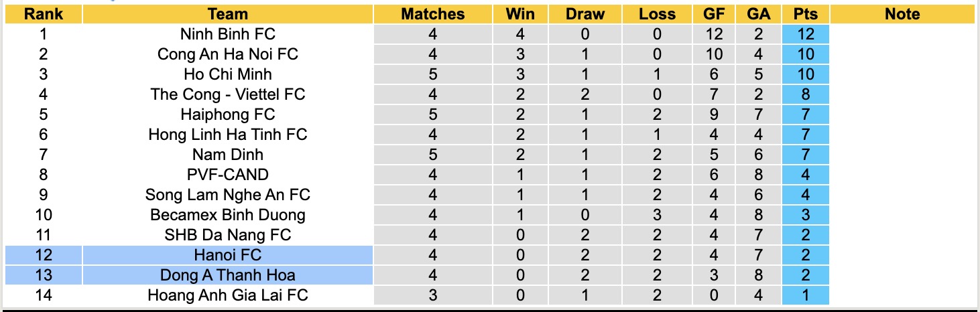980x312 pixels.
Task: Select Becamex Binh Duong team name
Action: coord(228,215)
